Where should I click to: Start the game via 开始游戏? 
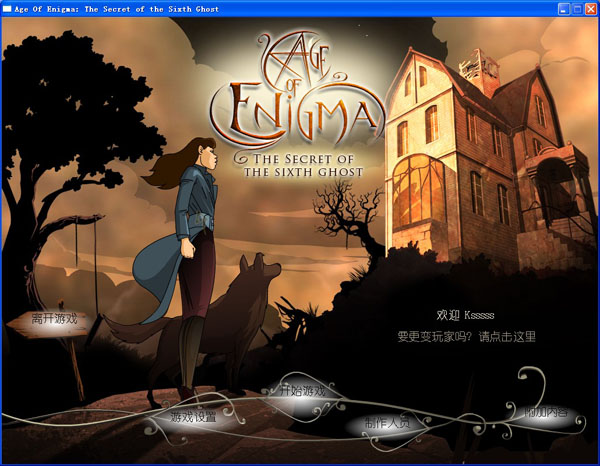click(302, 391)
